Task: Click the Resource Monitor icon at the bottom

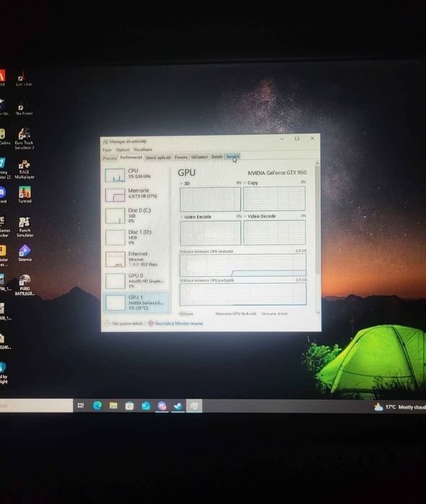Action: coord(151,323)
